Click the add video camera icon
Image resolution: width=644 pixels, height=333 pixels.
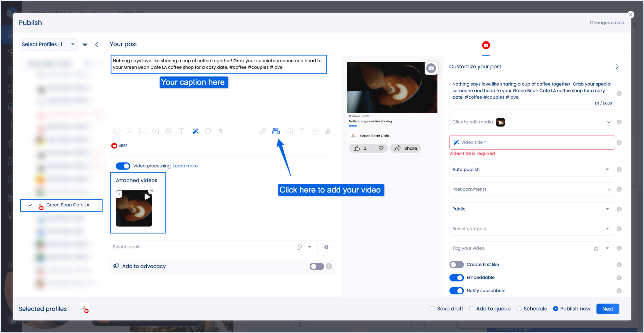coord(276,131)
